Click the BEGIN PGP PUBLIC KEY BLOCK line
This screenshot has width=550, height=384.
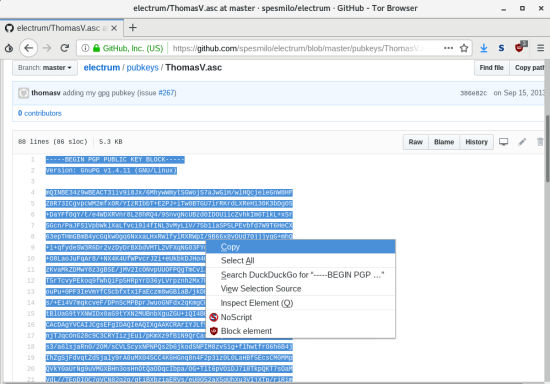tap(115, 160)
